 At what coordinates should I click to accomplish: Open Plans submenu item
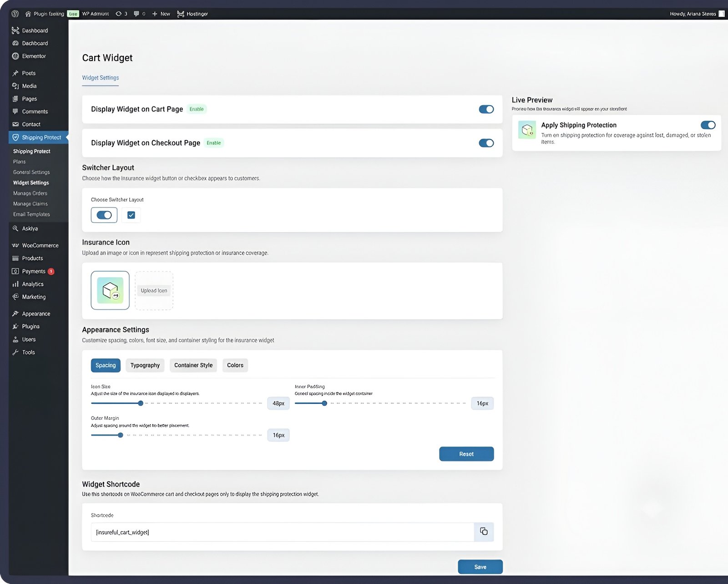tap(20, 162)
